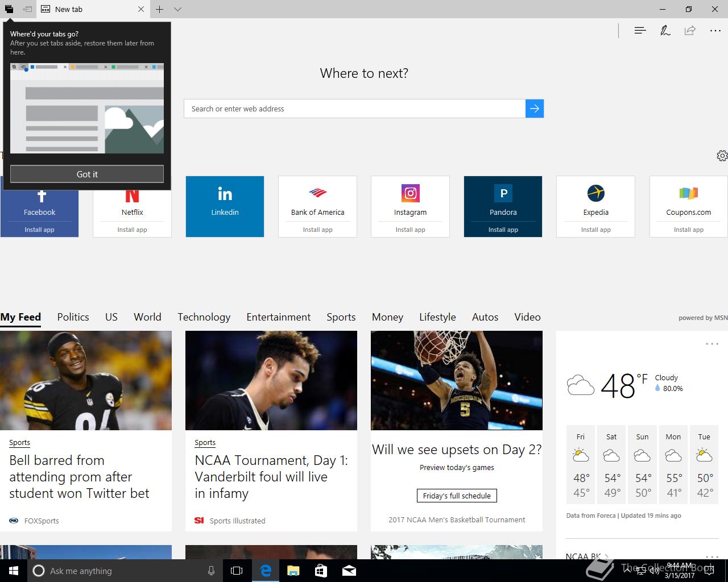Click the blue Go arrow button

tap(535, 109)
